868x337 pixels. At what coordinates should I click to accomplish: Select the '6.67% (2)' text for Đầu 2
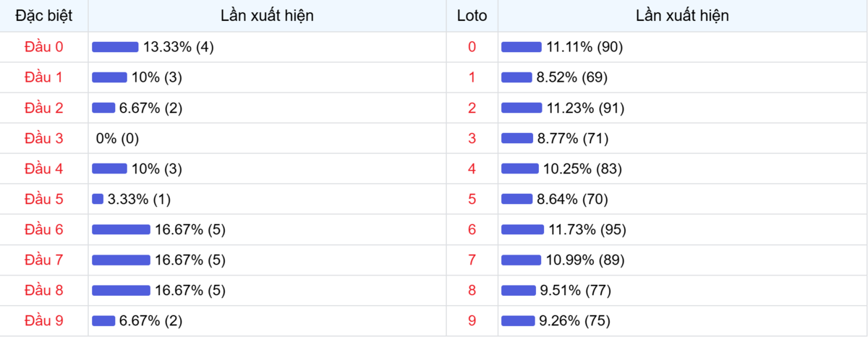tap(150, 108)
